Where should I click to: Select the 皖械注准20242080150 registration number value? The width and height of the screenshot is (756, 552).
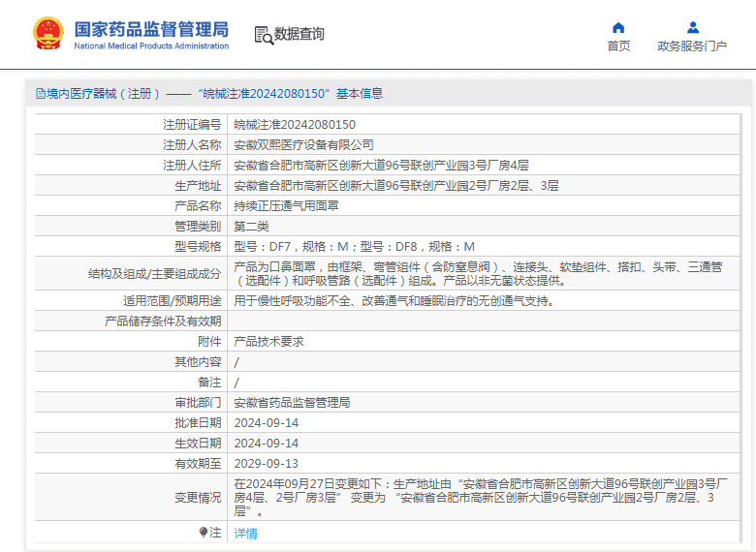pos(295,125)
